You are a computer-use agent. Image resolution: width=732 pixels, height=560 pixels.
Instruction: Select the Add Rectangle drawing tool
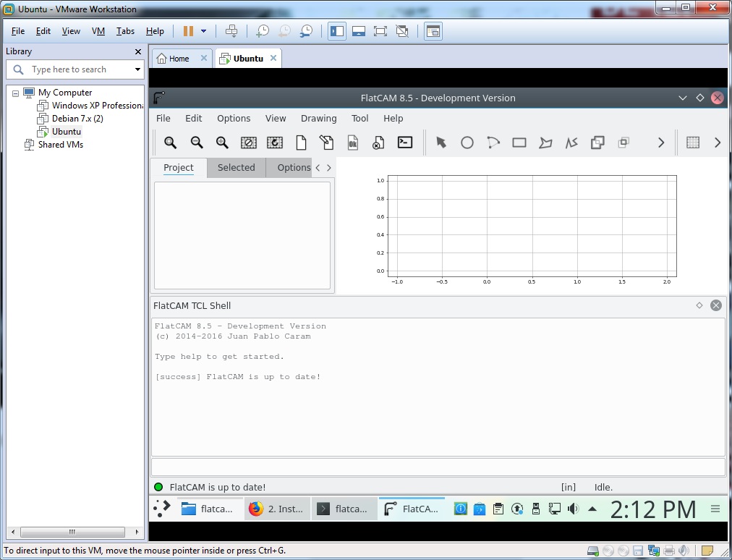click(x=519, y=143)
